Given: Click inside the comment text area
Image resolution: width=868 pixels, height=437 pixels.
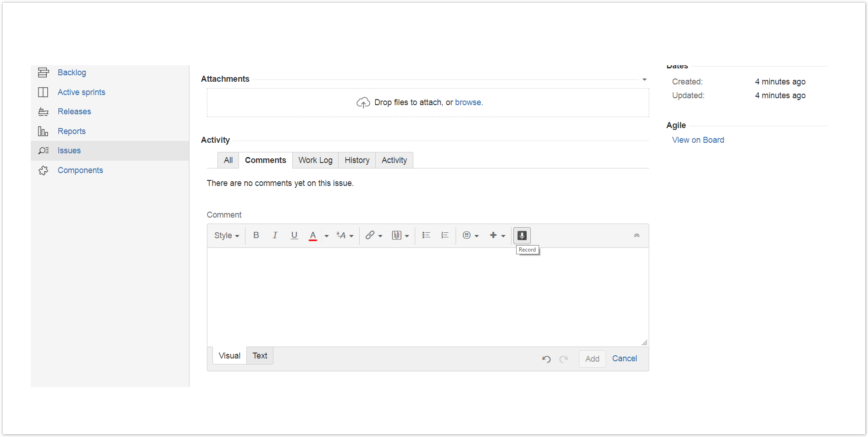Looking at the screenshot, I should coord(427,296).
